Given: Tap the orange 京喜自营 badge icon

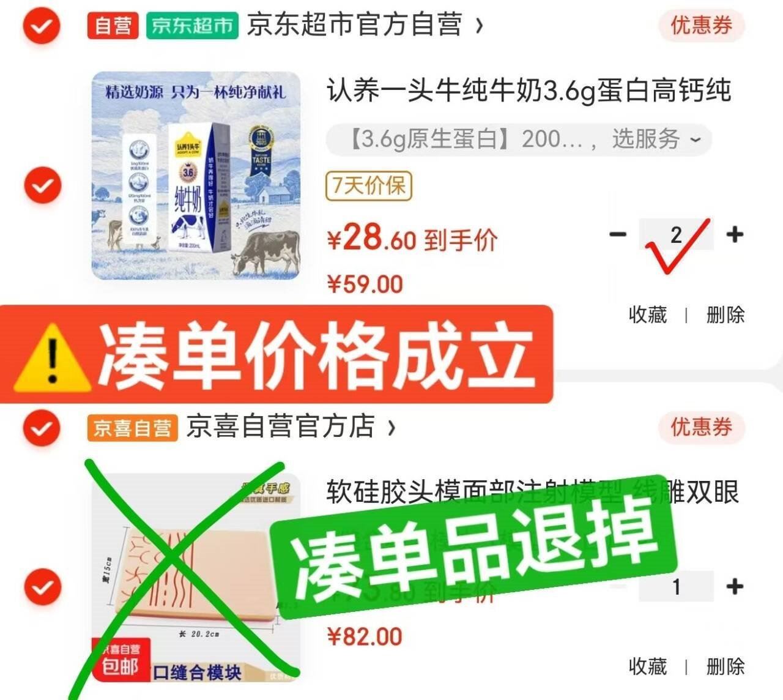Looking at the screenshot, I should tap(132, 428).
